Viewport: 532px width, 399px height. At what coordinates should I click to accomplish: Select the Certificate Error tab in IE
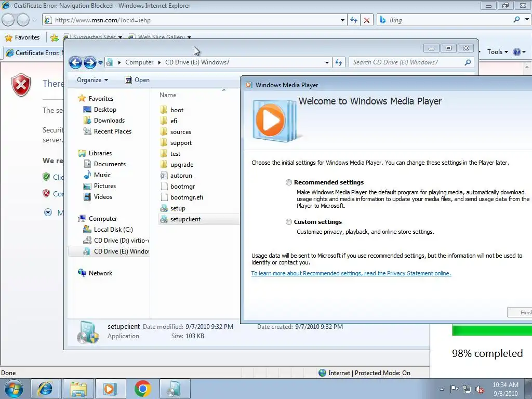[x=34, y=53]
